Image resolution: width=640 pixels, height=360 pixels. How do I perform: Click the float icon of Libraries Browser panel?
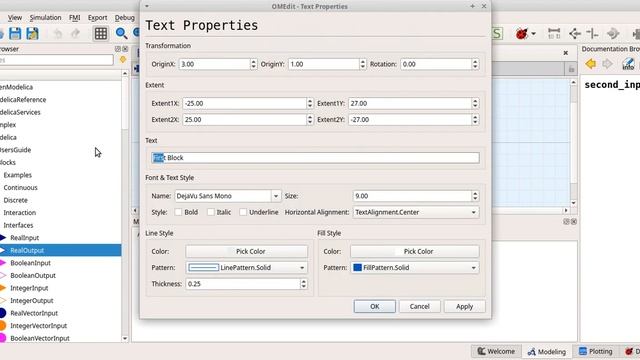(x=118, y=49)
